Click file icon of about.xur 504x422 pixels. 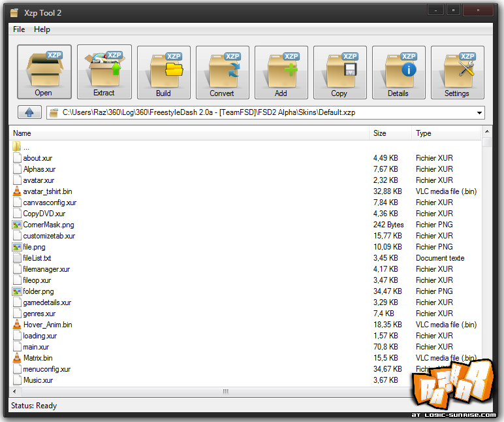17,158
